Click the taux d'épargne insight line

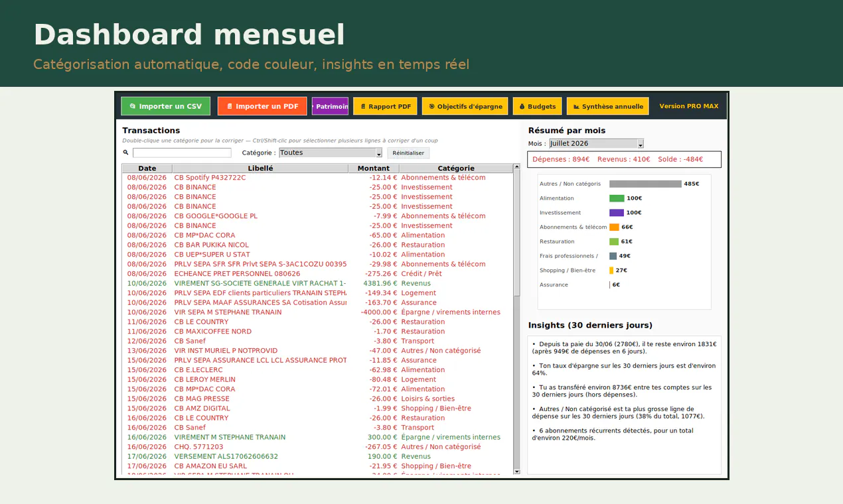click(x=624, y=369)
